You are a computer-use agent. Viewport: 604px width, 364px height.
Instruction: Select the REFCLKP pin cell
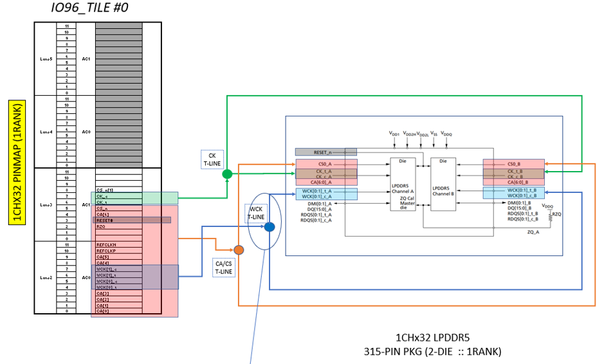(x=119, y=251)
